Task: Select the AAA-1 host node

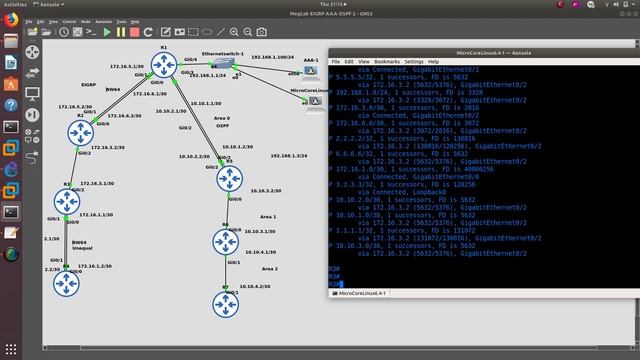Action: tap(311, 71)
